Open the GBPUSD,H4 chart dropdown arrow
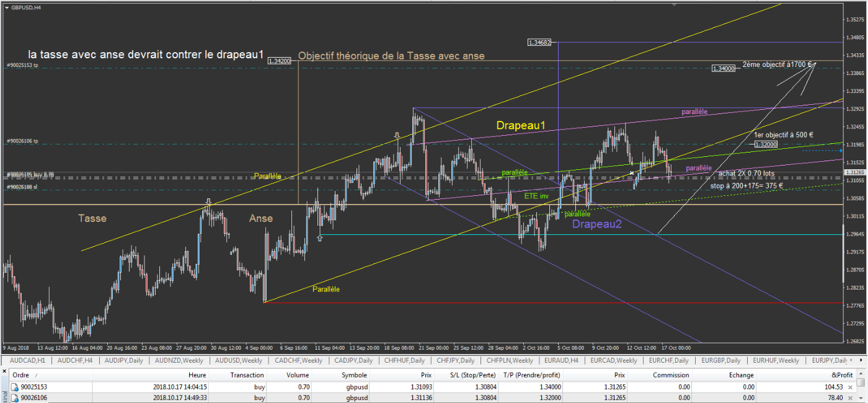Image resolution: width=868 pixels, height=403 pixels. [x=7, y=7]
